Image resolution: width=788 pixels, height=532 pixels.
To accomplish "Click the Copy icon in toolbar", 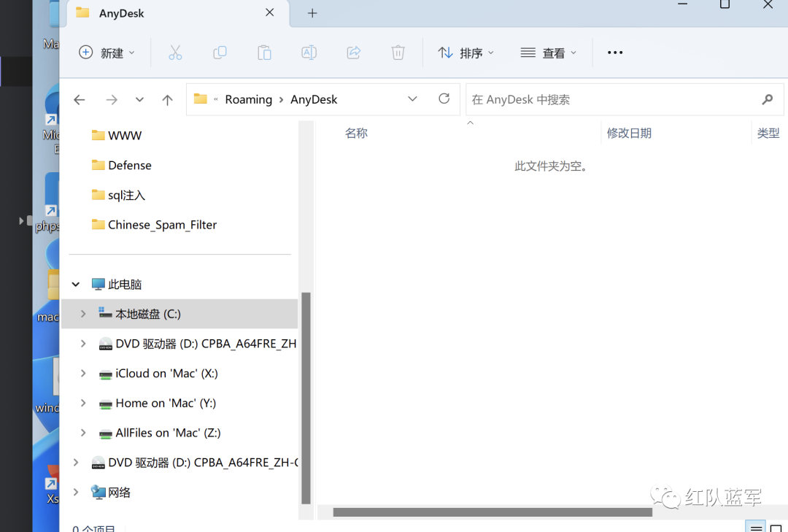I will click(220, 53).
